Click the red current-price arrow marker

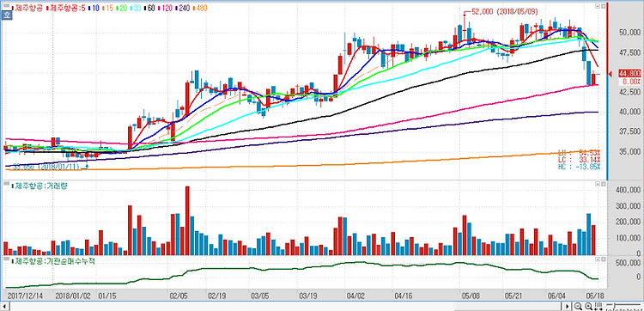(610, 74)
